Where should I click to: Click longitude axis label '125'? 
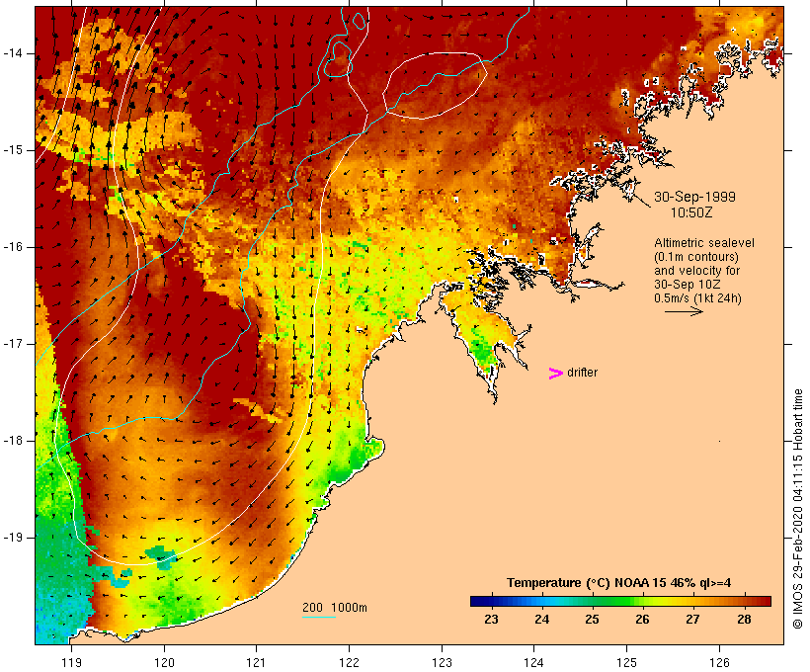point(627,662)
